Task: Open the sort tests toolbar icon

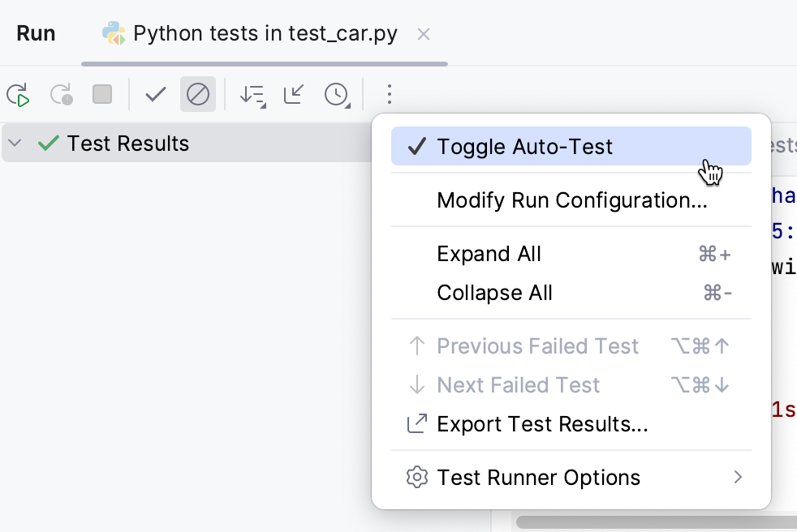Action: (x=252, y=95)
